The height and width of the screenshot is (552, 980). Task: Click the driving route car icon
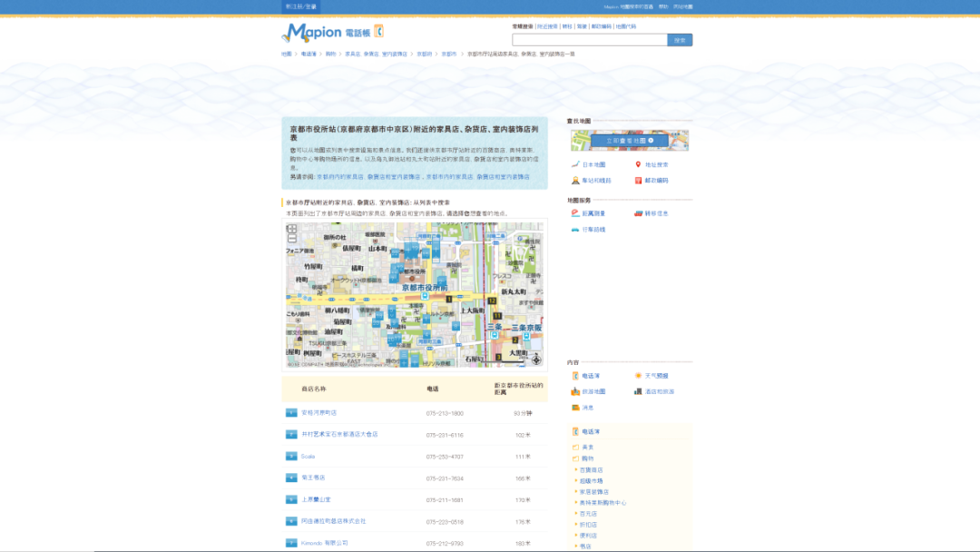point(575,230)
